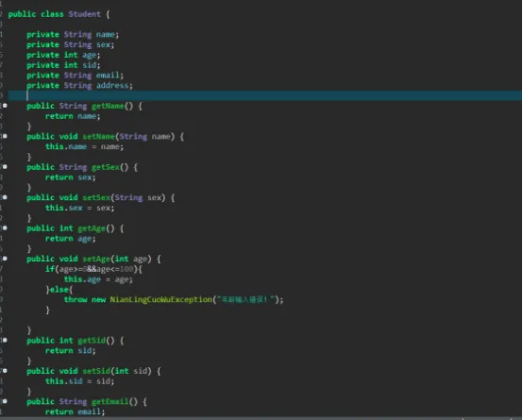The width and height of the screenshot is (523, 420).
Task: Place cursor on 'private int sid;' line
Action: [x=63, y=65]
